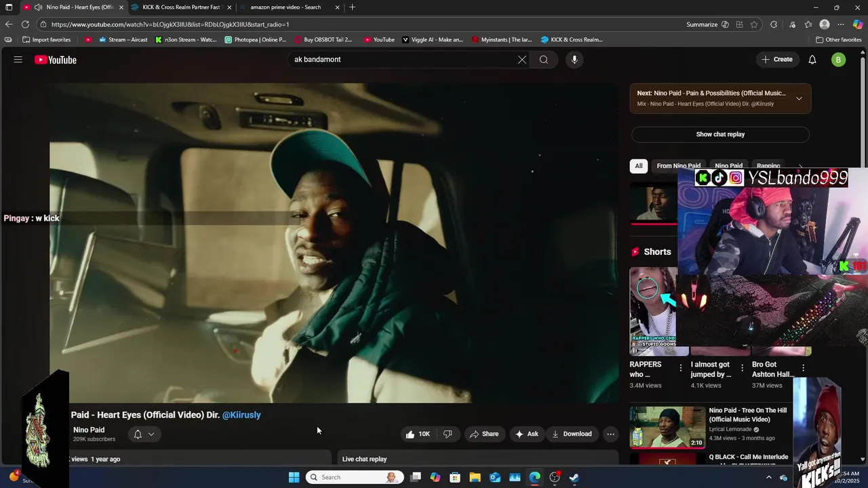The image size is (868, 488).
Task: Open File Explorer from taskbar
Action: tap(475, 477)
